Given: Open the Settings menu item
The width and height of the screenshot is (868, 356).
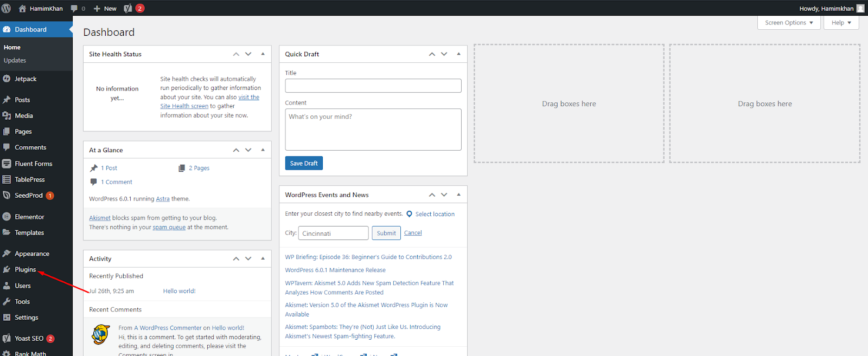Looking at the screenshot, I should point(27,318).
